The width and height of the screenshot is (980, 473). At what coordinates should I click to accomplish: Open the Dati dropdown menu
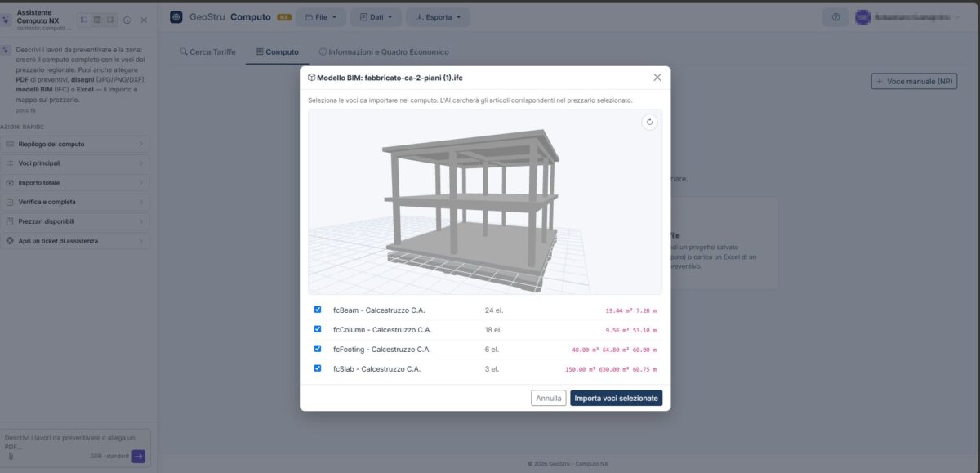point(376,17)
